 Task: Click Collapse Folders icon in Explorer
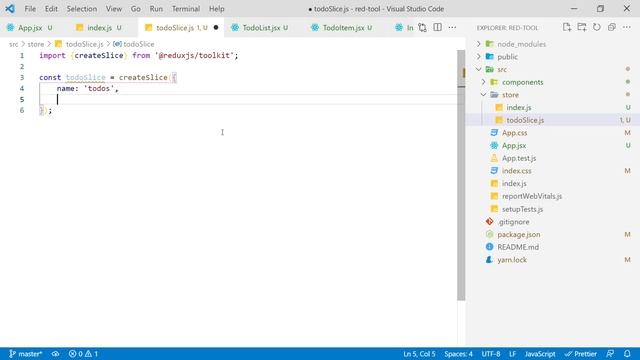coord(611,27)
